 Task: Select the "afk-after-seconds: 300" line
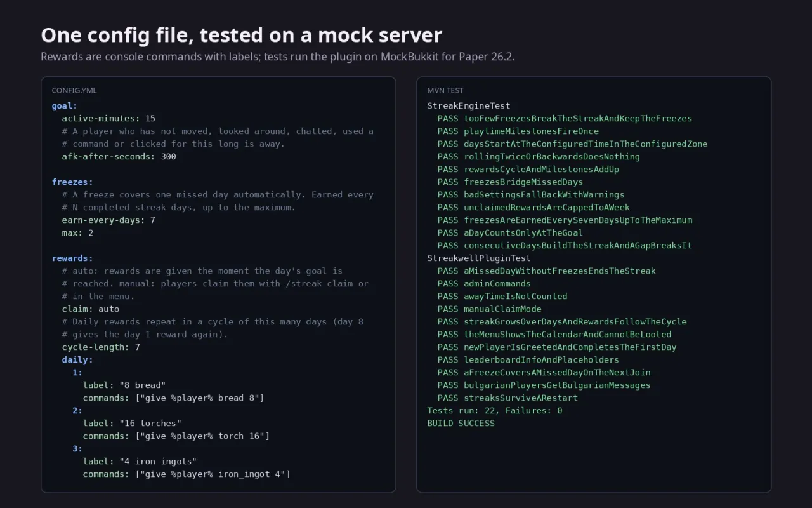[x=119, y=157]
